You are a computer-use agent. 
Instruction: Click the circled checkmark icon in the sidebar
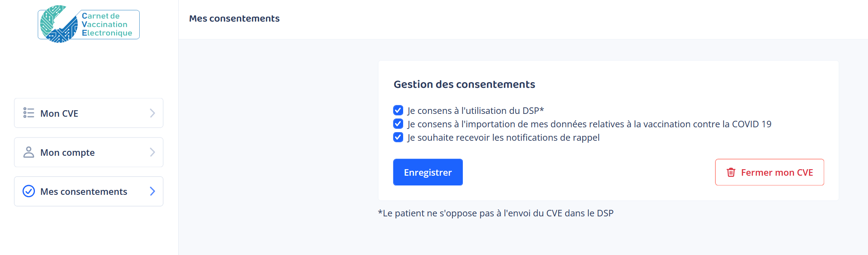pyautogui.click(x=29, y=191)
